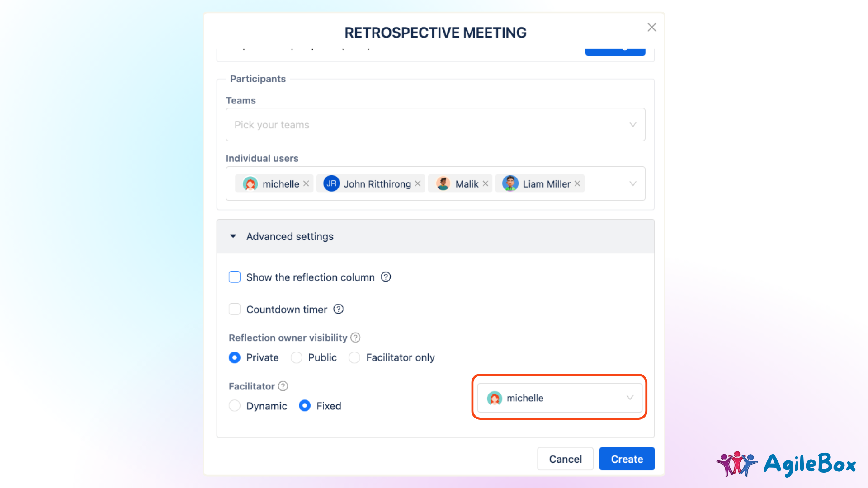The width and height of the screenshot is (868, 488).
Task: Click the John Ritthirong avatar icon
Action: pos(331,183)
